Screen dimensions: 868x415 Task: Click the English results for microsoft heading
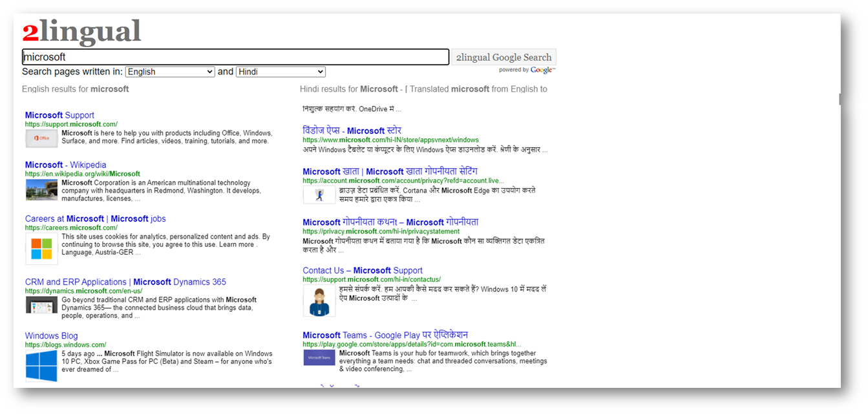[75, 89]
